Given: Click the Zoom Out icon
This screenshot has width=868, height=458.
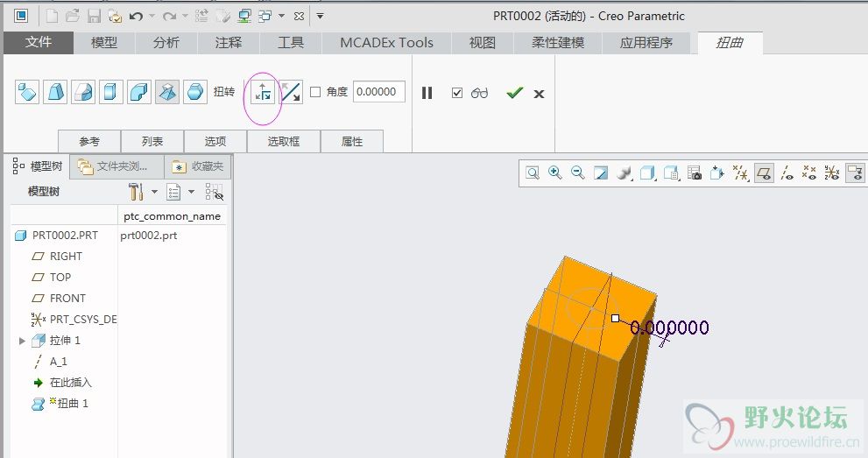Looking at the screenshot, I should 578,173.
